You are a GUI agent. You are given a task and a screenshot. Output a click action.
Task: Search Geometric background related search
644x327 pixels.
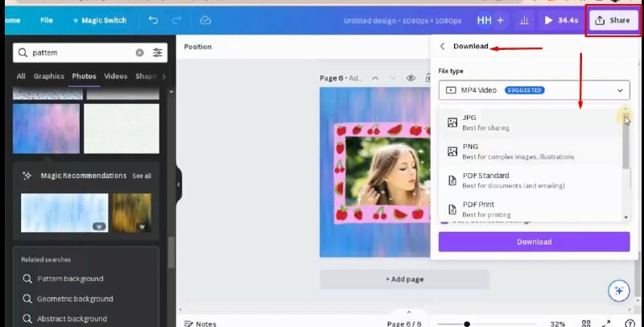click(75, 299)
